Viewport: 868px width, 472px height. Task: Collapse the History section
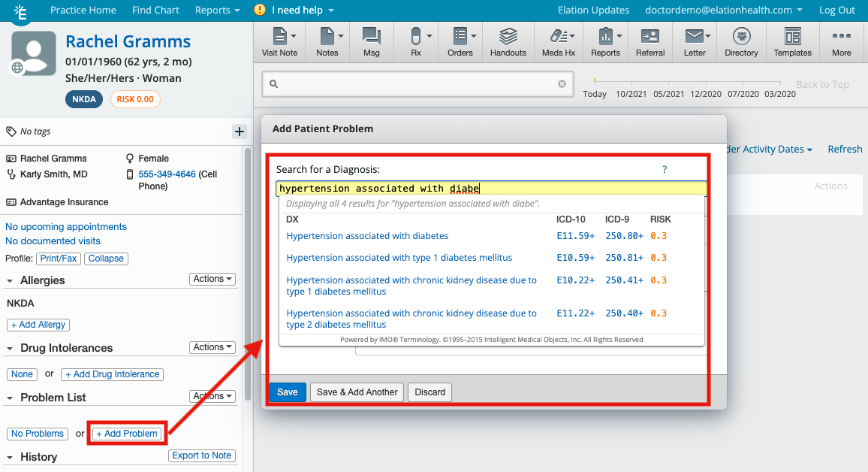[11, 457]
